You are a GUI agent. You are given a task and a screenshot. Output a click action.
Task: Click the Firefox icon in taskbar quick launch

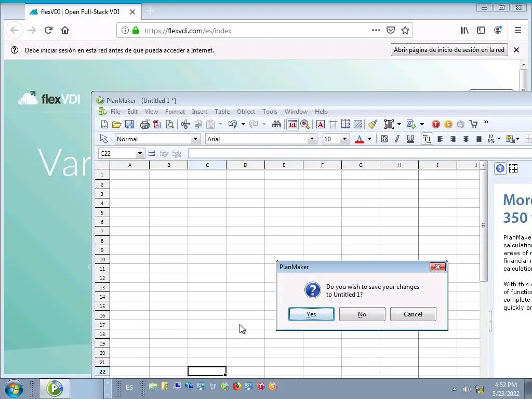(x=237, y=386)
